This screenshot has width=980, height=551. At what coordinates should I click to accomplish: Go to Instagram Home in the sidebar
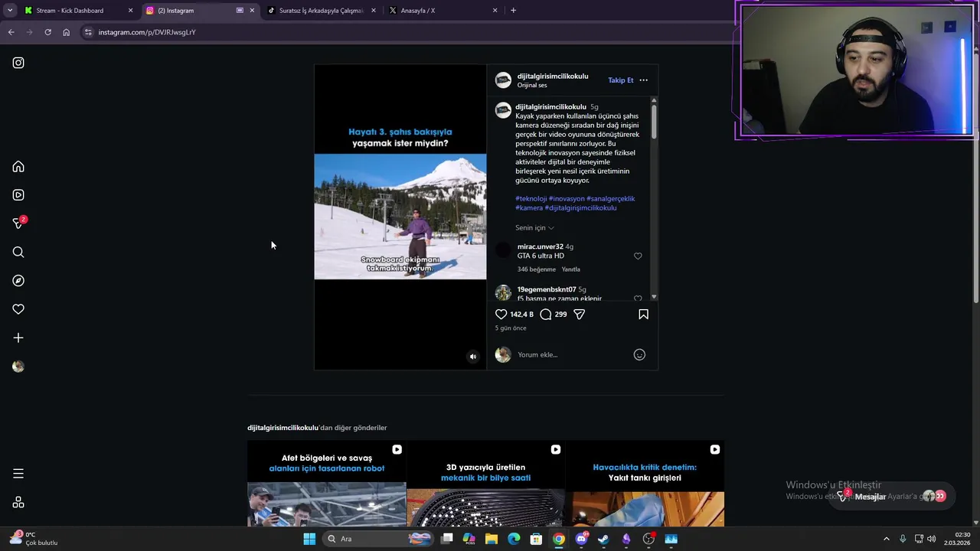18,167
